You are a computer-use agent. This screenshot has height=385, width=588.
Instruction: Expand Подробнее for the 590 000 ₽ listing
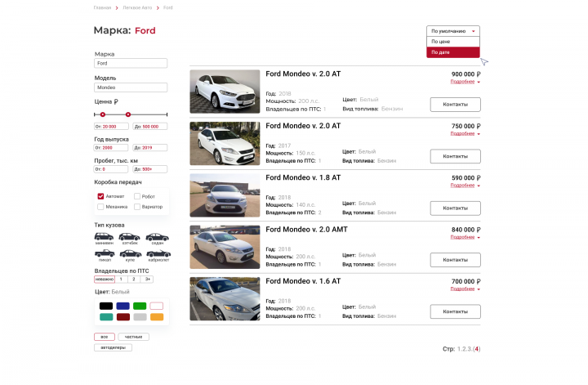tap(465, 186)
